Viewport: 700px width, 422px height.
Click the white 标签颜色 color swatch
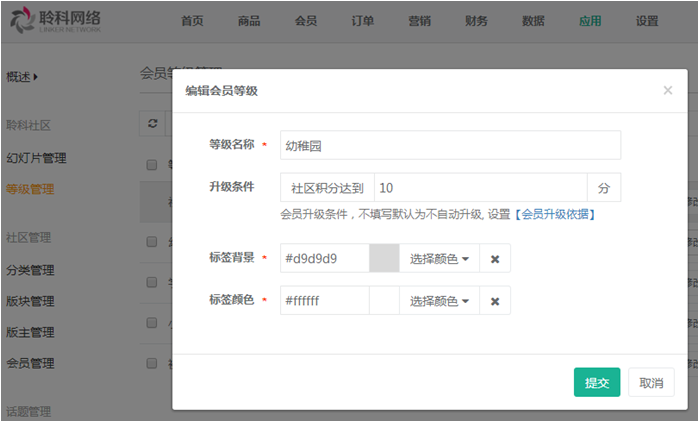coord(384,300)
